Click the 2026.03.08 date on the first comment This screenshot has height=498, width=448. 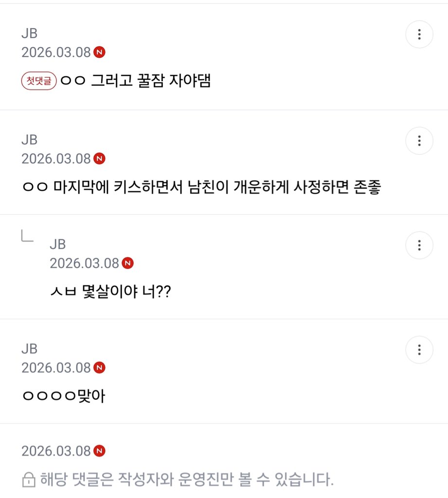click(x=56, y=53)
